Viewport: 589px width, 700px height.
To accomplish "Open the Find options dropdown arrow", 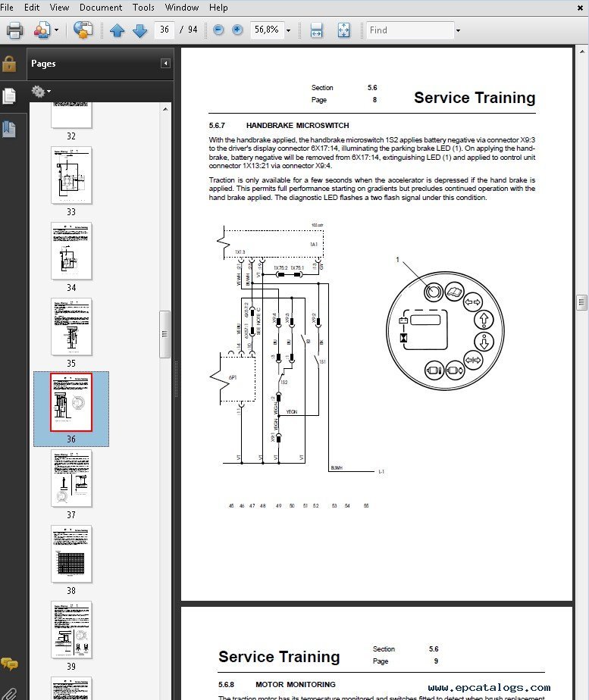I will click(458, 30).
